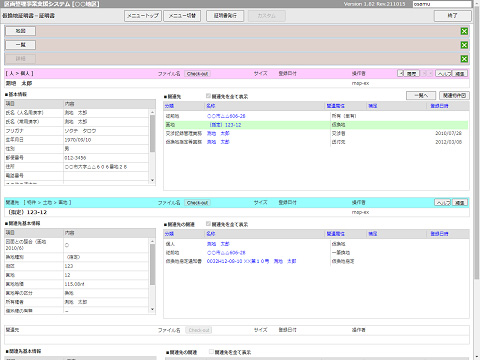480x360 pixels.
Task: Click the down arrow of the 基本情報 table scrollbar
Action: coord(152,180)
